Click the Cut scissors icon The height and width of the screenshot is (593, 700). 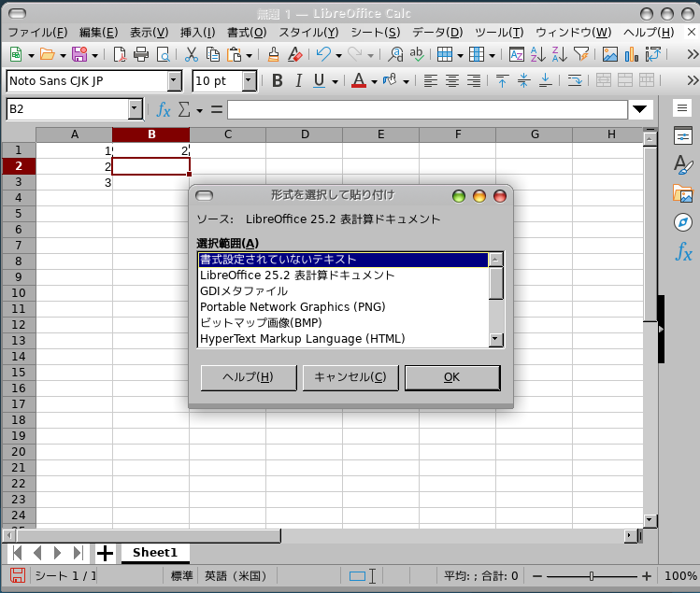coord(191,55)
